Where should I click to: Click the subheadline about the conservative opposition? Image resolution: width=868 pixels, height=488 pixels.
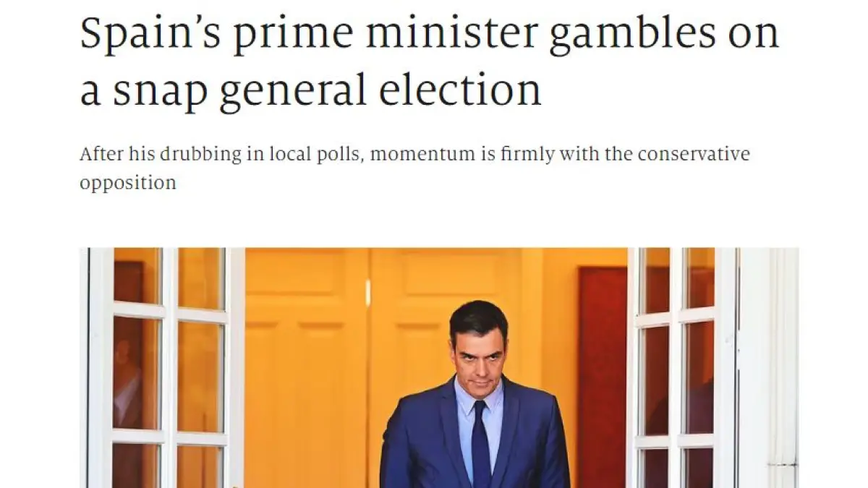point(414,168)
